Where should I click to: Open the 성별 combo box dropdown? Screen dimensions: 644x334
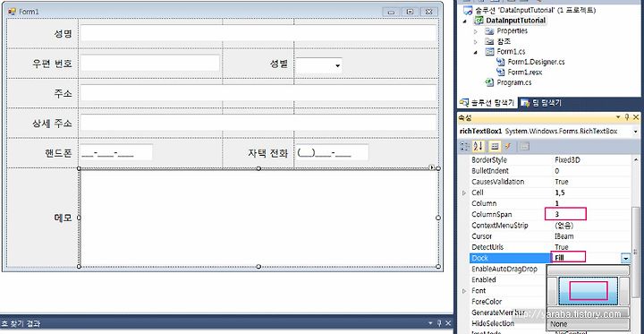(337, 65)
